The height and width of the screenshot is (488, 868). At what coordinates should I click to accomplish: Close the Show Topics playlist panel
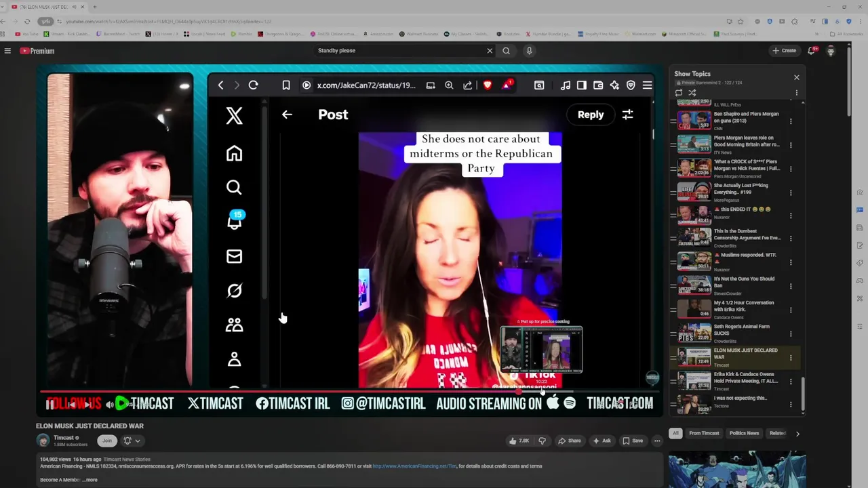tap(796, 77)
